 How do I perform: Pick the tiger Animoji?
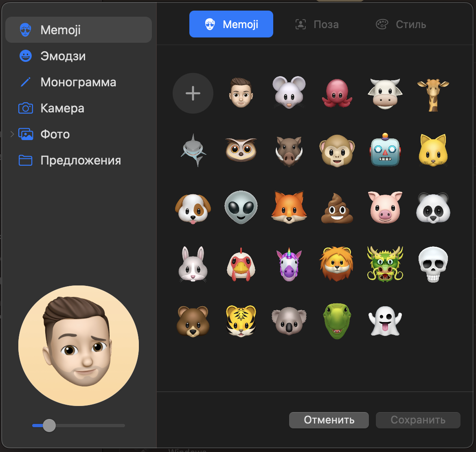point(241,321)
